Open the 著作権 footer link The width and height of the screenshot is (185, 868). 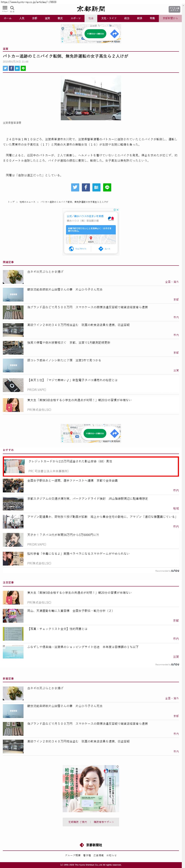[x=87, y=855]
